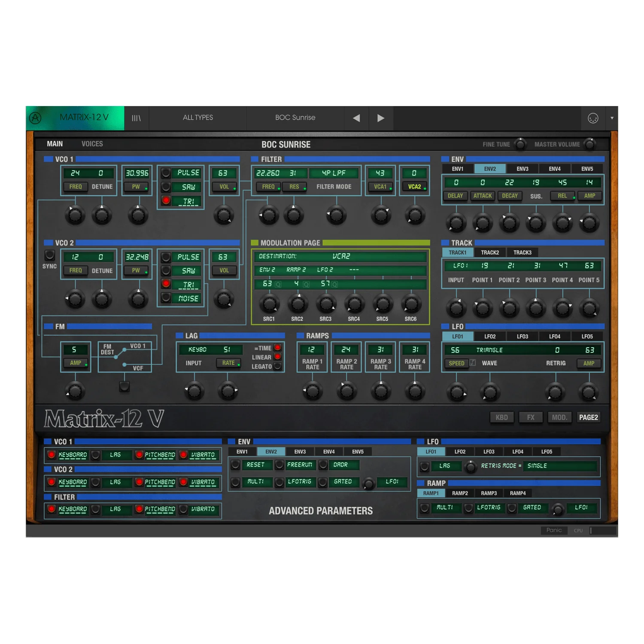The height and width of the screenshot is (644, 644).
Task: Select the RAMP3 tab in advanced parameters
Action: 489,493
